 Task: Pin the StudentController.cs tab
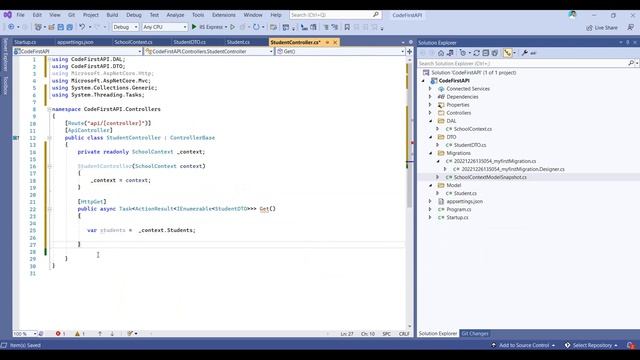(x=327, y=42)
